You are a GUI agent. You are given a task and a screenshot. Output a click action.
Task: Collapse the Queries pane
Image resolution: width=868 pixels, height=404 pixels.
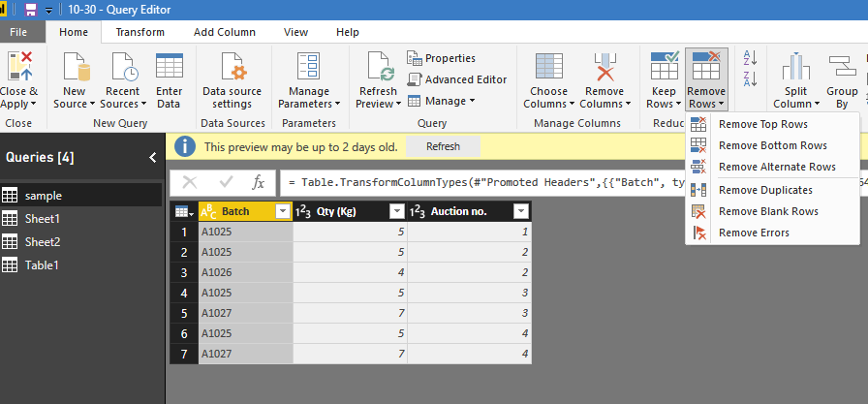(153, 158)
